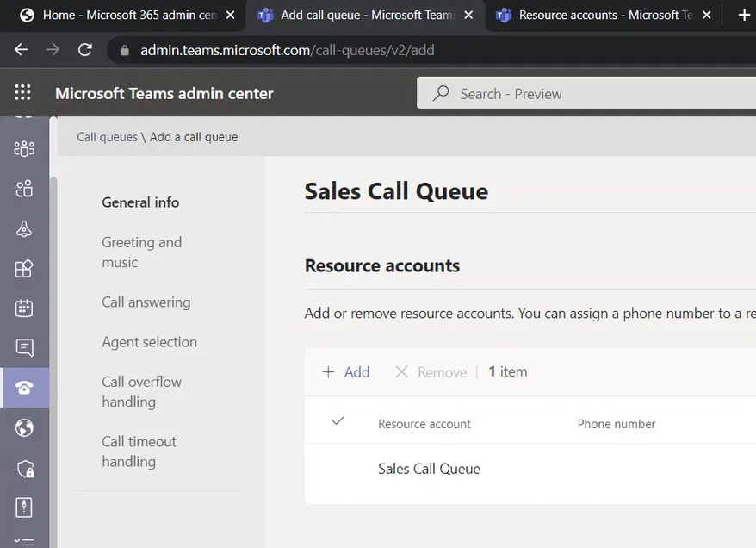Open Teams apps icon in sidebar
This screenshot has height=548, width=756.
24,268
